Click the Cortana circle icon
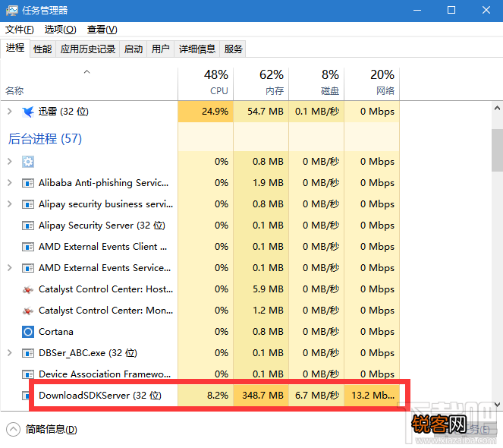Viewport: 503px width, 448px height. [x=28, y=332]
